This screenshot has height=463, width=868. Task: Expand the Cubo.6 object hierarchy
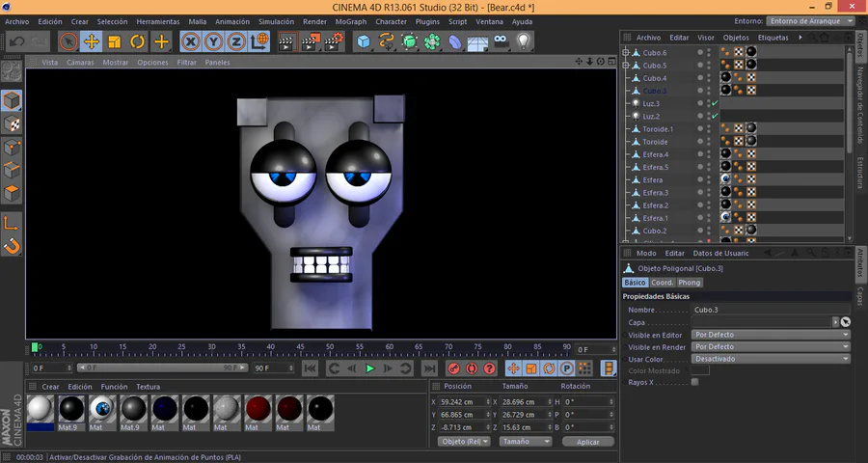coord(626,52)
